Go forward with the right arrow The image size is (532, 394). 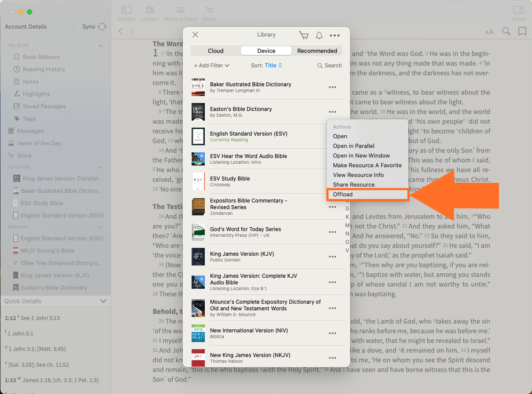coord(131,31)
